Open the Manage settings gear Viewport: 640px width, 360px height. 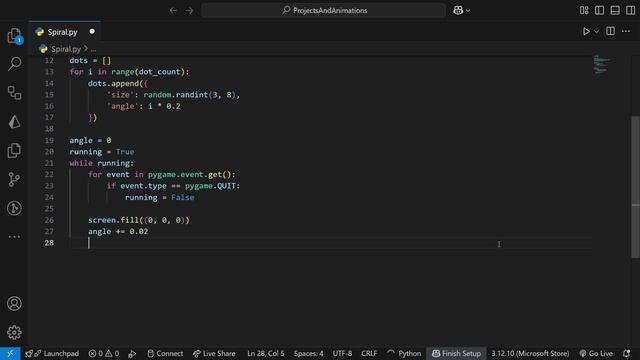pos(14,332)
